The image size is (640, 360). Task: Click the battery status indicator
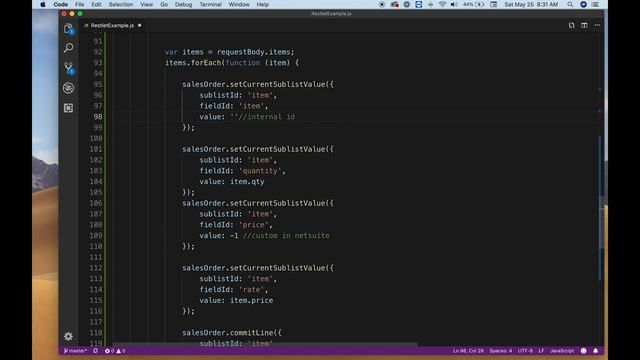[474, 4]
